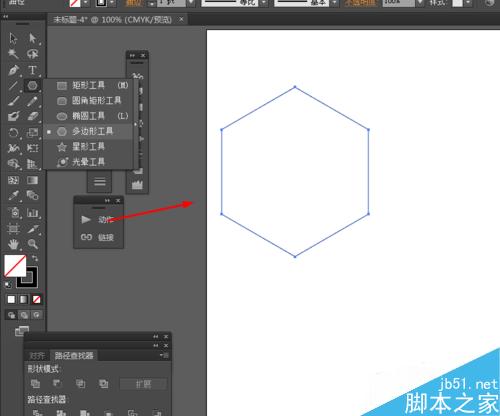
Task: Select the Free Transform tool
Action: click(x=32, y=148)
